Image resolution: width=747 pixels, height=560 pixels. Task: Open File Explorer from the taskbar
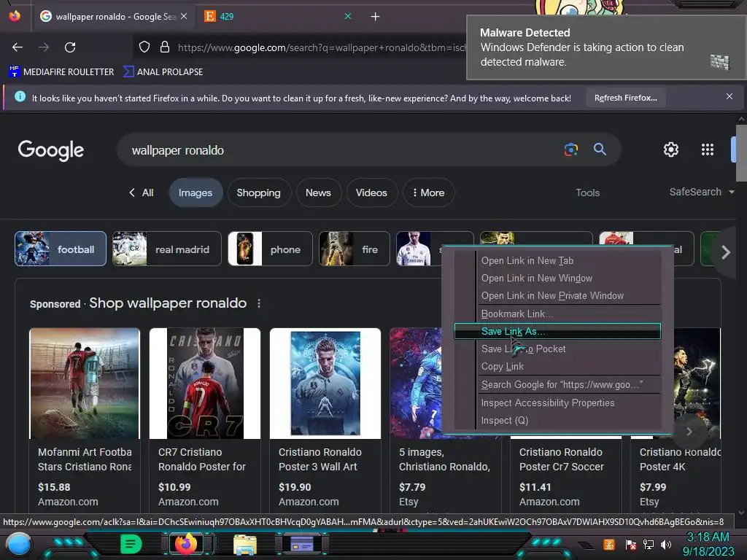[x=245, y=544]
